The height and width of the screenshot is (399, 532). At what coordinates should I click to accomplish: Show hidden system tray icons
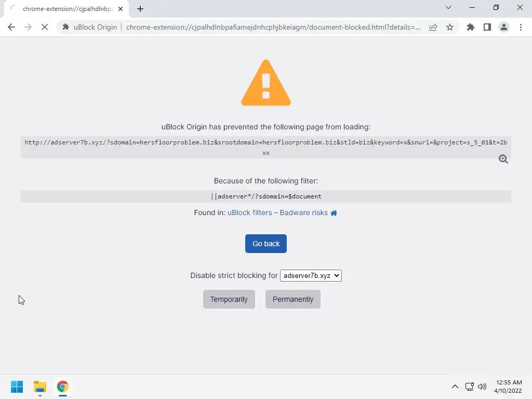(x=455, y=387)
